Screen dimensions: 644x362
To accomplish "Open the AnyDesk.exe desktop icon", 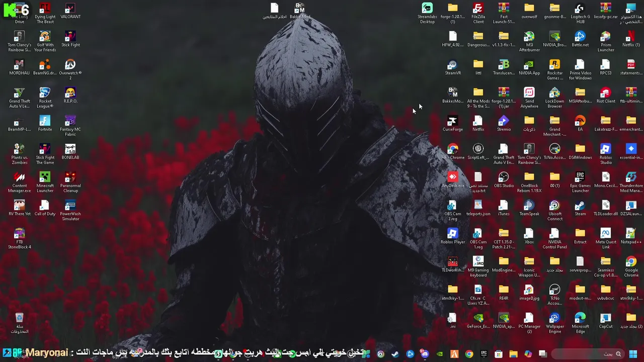I will [x=453, y=180].
